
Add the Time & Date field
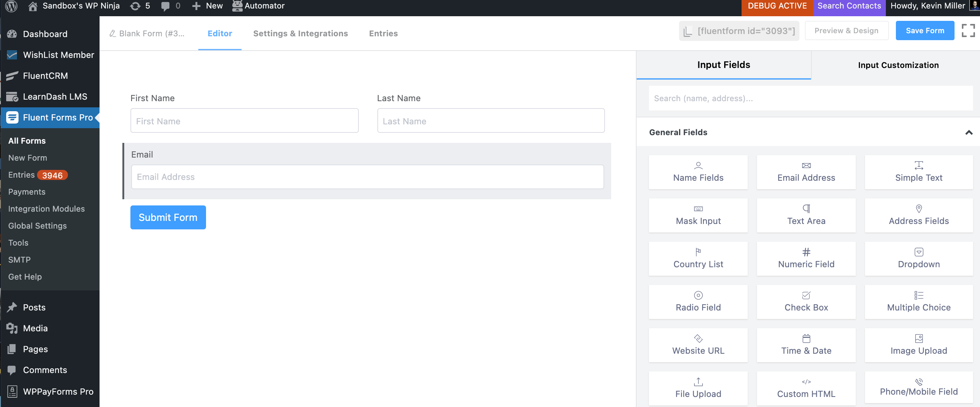(806, 345)
